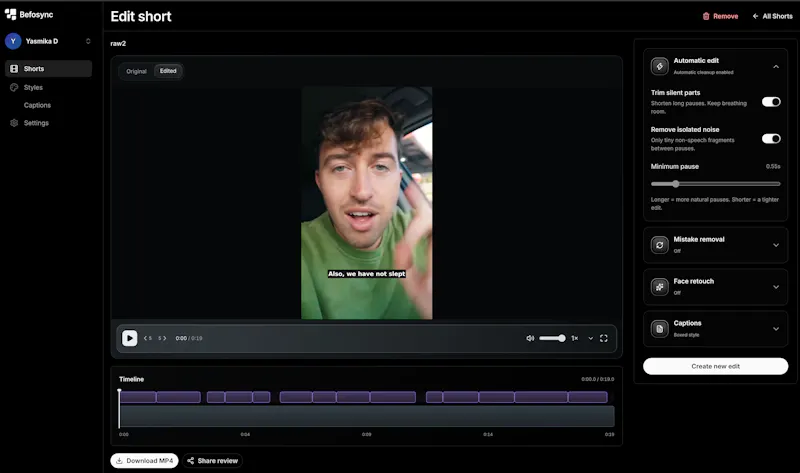Mute the video with speaker icon
The height and width of the screenshot is (473, 800).
click(x=530, y=338)
